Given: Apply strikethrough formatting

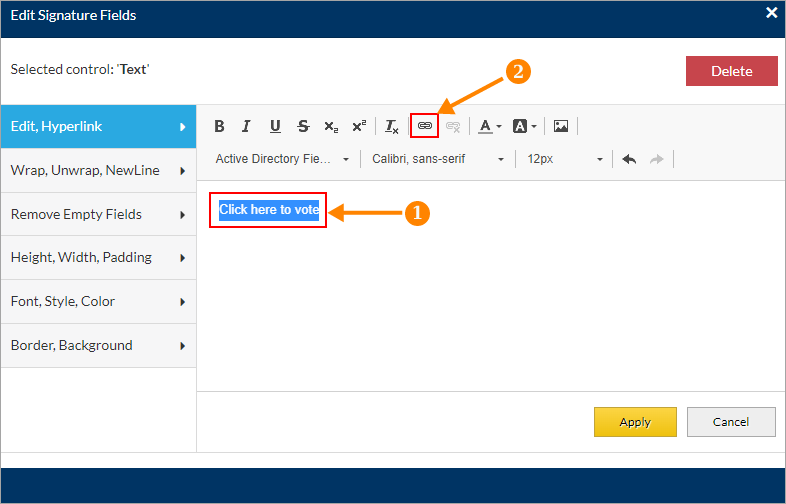Looking at the screenshot, I should pos(303,127).
